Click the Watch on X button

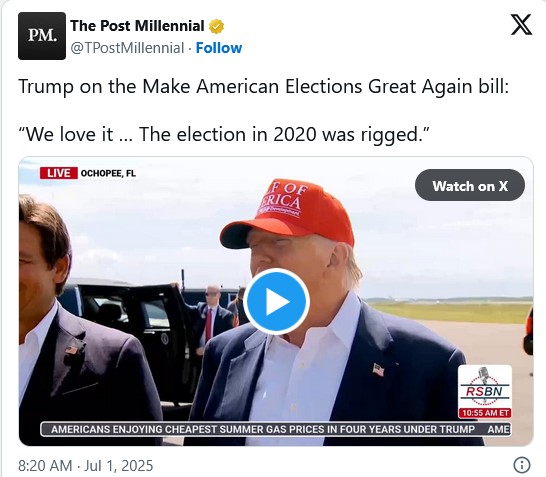pos(470,185)
